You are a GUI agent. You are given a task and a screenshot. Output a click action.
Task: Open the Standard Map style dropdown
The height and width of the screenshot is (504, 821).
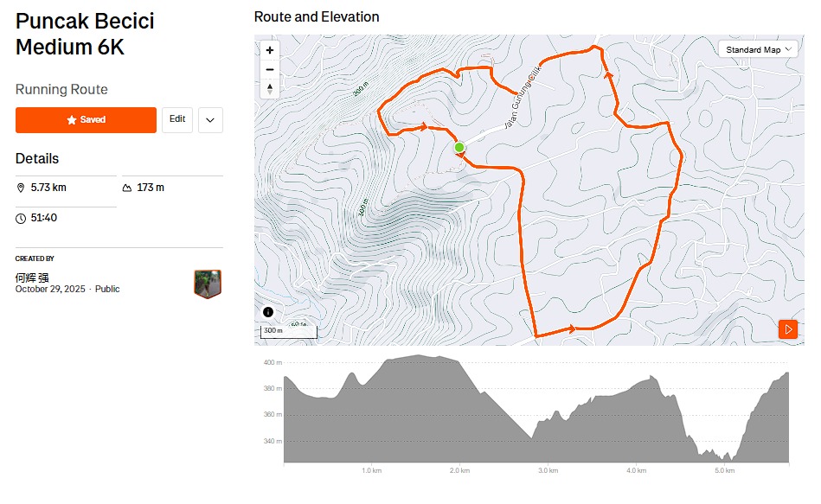[760, 50]
